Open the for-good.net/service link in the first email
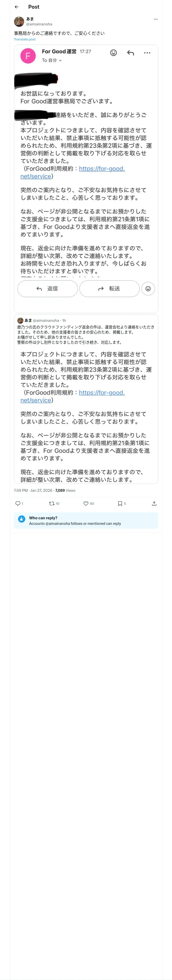 (x=101, y=169)
